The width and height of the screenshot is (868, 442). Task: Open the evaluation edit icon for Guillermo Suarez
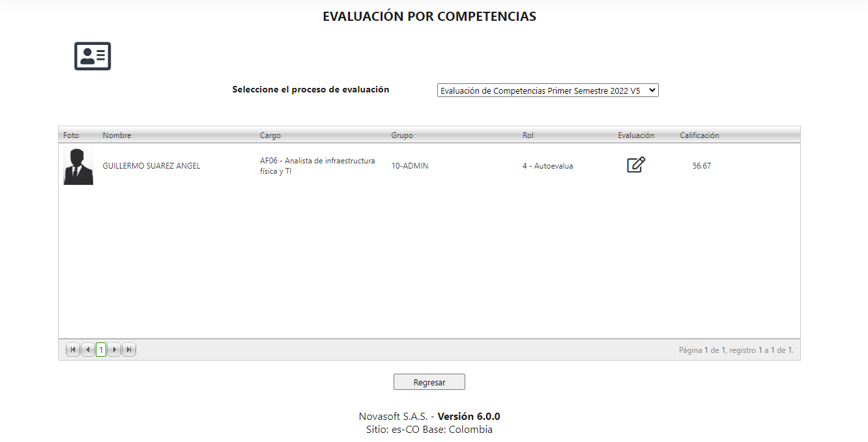[635, 165]
